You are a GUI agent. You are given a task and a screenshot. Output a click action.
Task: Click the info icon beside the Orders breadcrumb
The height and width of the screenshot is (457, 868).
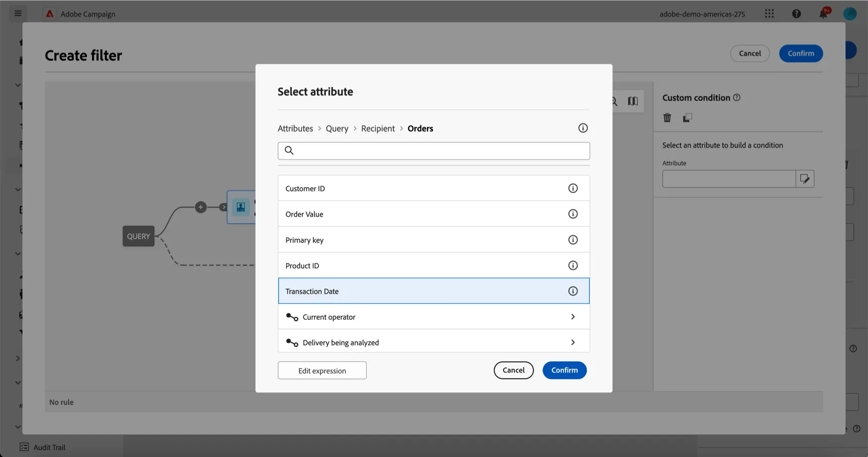[x=583, y=128]
